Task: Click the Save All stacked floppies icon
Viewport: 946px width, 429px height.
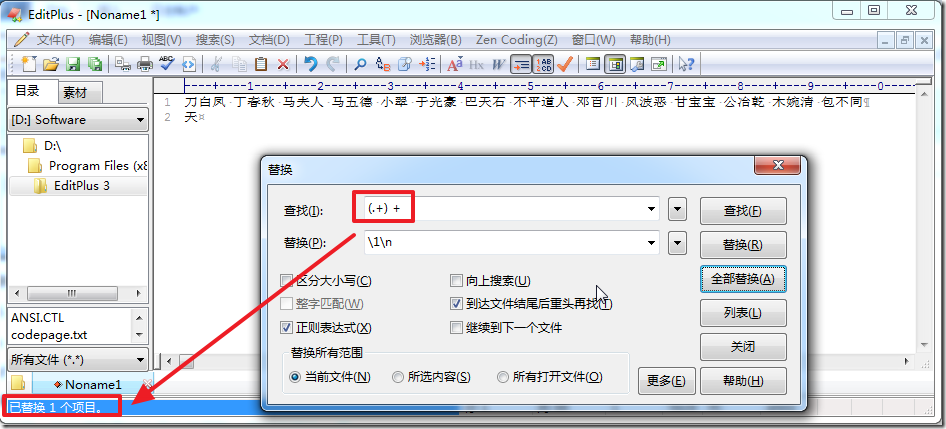Action: 95,64
